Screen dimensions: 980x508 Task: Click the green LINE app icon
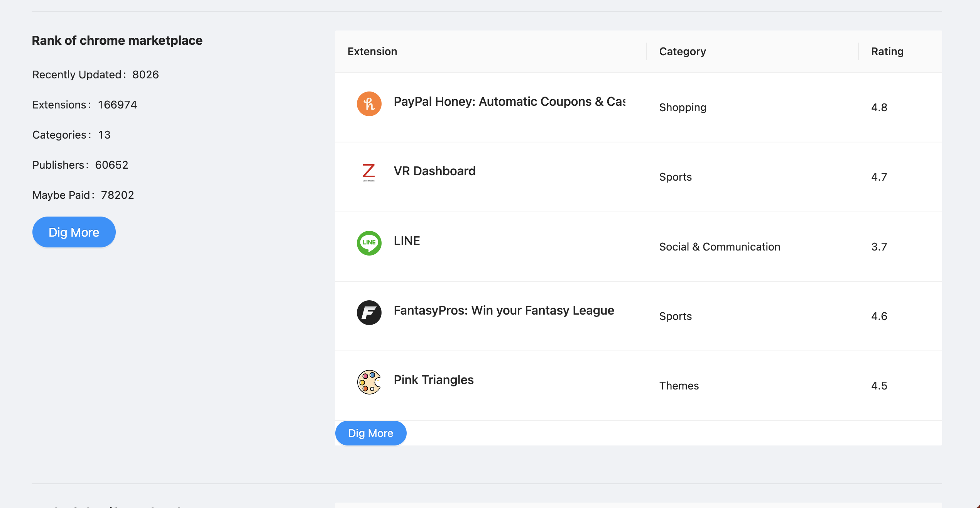click(369, 243)
